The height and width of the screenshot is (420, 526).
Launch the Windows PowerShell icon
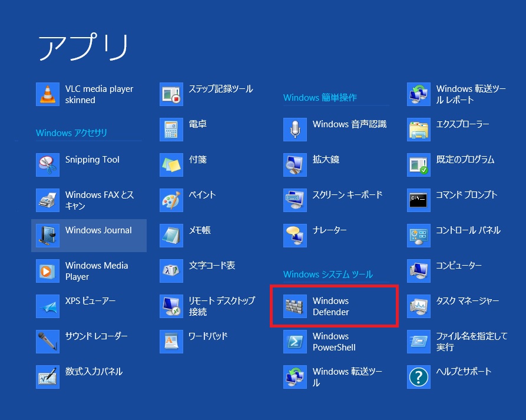pos(295,342)
